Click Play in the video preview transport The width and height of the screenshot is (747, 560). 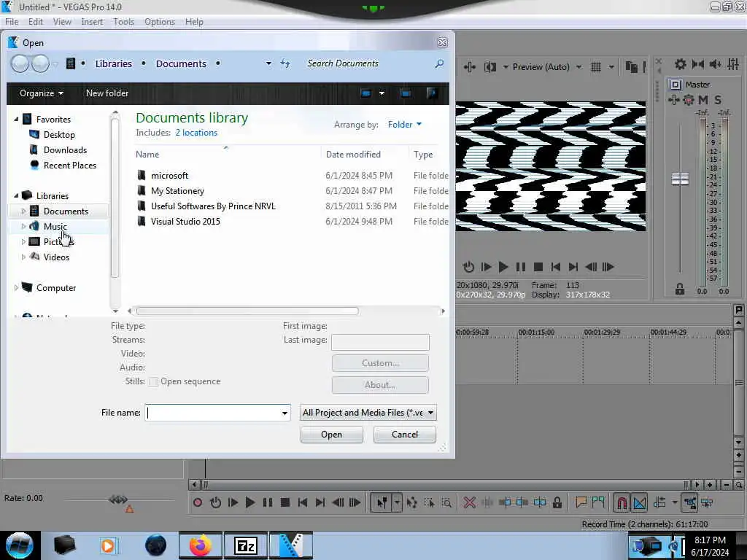click(503, 267)
